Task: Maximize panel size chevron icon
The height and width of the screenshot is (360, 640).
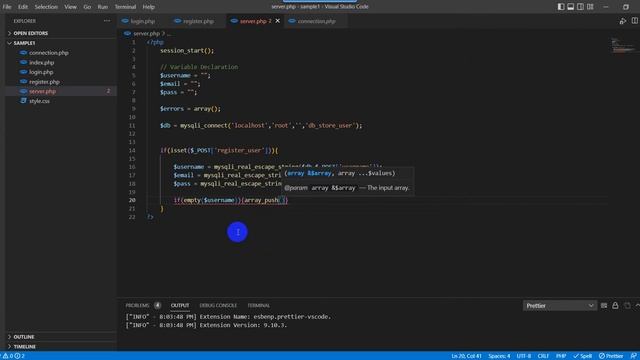Action: (x=637, y=306)
